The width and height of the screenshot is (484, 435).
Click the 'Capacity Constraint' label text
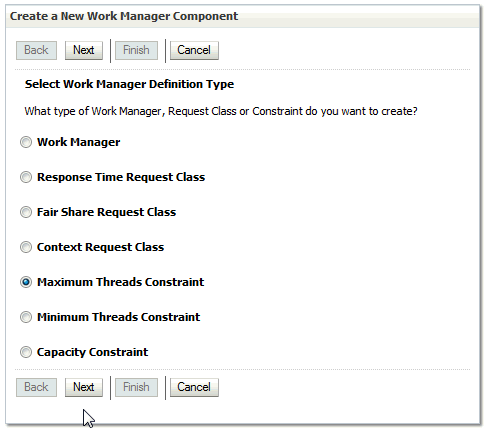(x=92, y=352)
